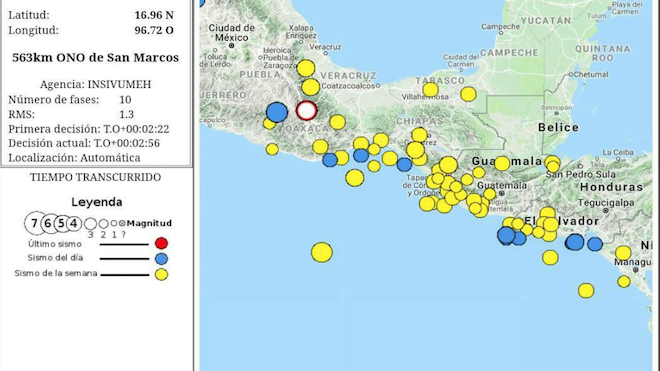Click the San Pedro Sula city label
This screenshot has width=660, height=371.
coord(580,174)
